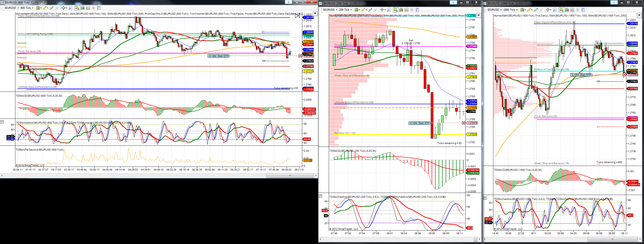Click Zoom In magnifier on 600 Tick chart
644x244 pixels.
[52, 8]
